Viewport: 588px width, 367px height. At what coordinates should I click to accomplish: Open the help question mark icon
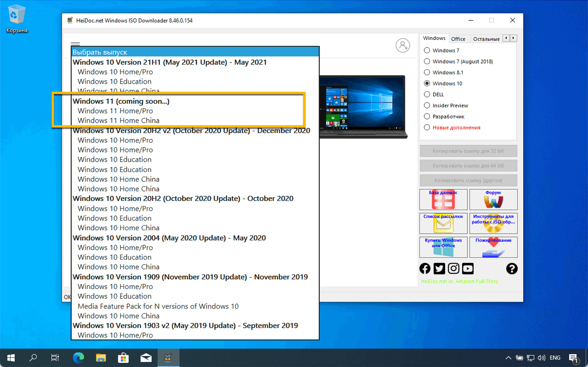(x=512, y=268)
